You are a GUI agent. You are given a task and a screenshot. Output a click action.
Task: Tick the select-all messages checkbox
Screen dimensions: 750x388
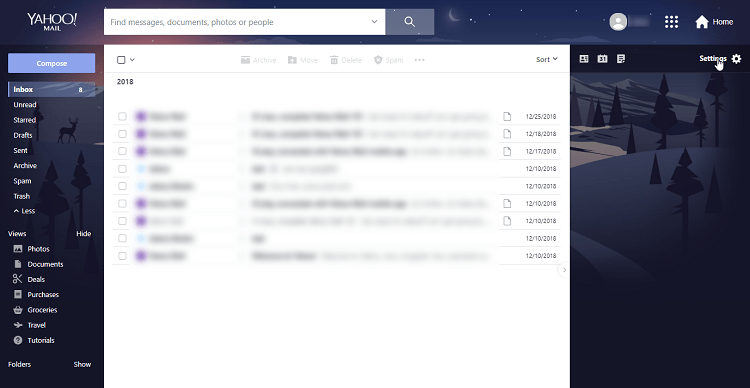click(121, 60)
